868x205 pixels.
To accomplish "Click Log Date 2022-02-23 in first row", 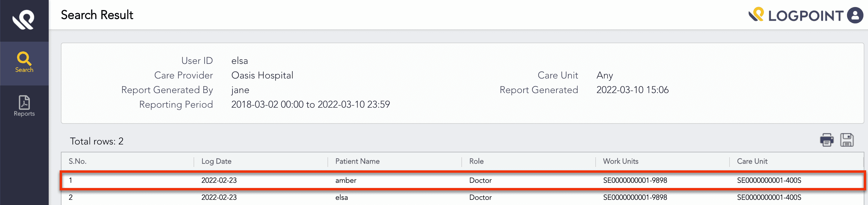I will pyautogui.click(x=219, y=180).
